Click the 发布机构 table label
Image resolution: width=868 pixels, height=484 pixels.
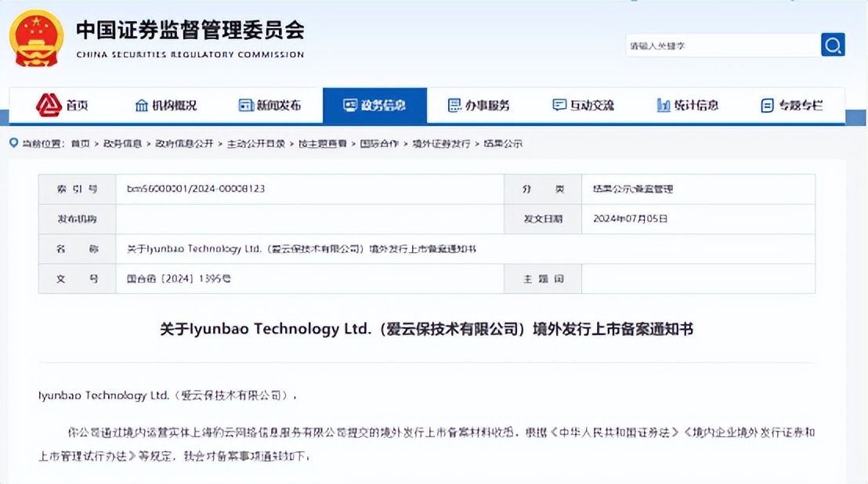coord(77,219)
